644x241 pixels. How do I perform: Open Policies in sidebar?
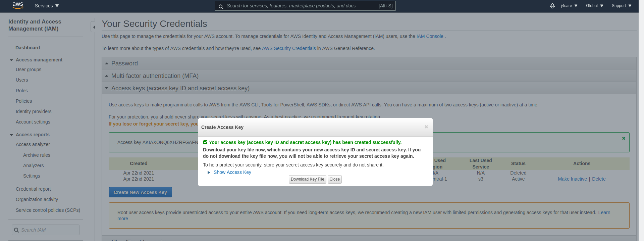[24, 101]
